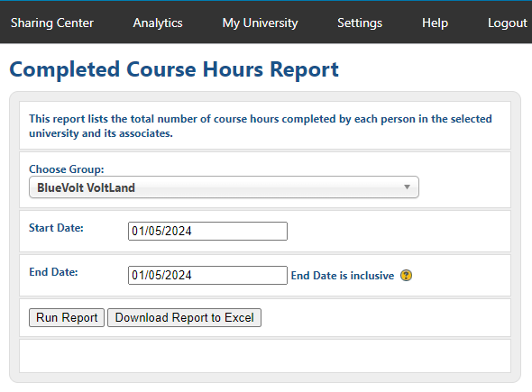Click the End Date is inclusive text

coord(343,276)
